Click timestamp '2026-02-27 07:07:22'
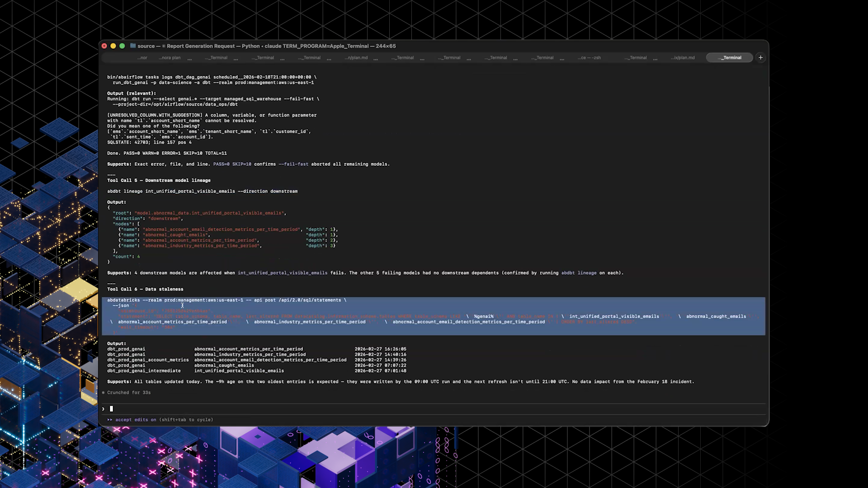 380,366
